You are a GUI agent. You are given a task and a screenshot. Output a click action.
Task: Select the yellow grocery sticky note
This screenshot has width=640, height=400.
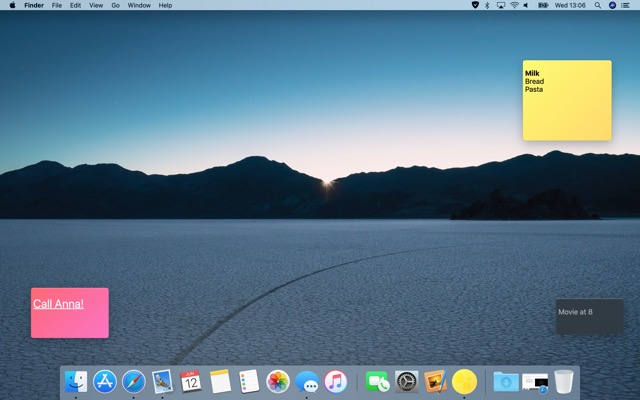point(567,100)
